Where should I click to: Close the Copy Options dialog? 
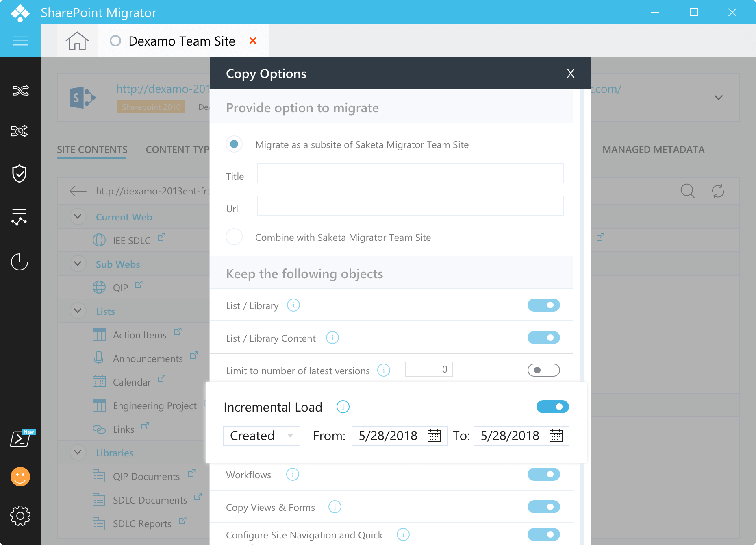pos(570,74)
